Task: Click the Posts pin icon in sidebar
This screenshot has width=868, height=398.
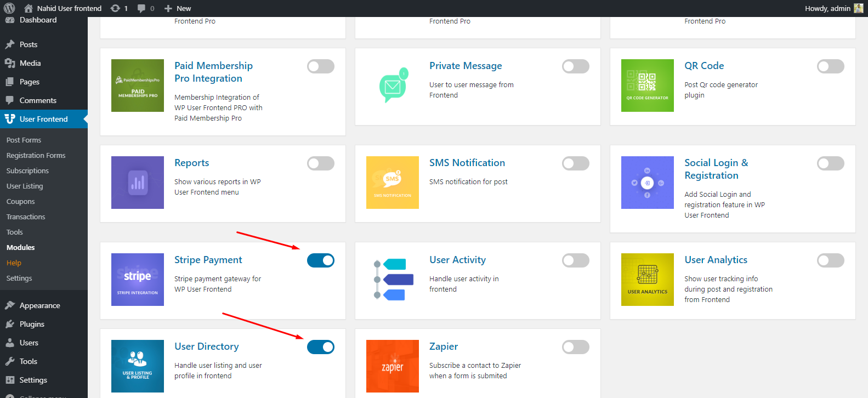Action: (x=10, y=44)
